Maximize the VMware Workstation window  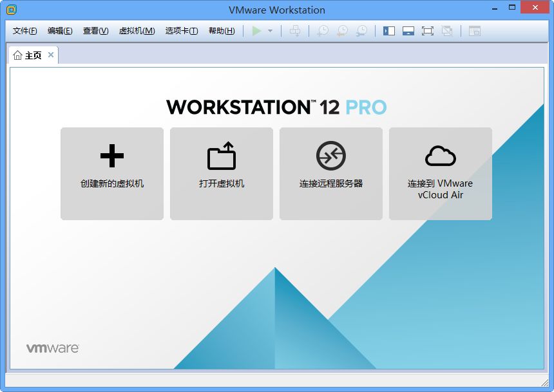coord(512,8)
